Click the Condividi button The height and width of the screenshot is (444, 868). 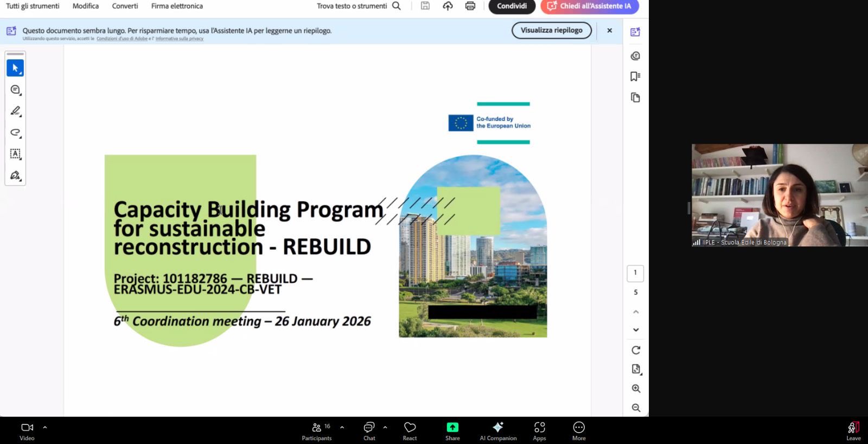pos(512,6)
